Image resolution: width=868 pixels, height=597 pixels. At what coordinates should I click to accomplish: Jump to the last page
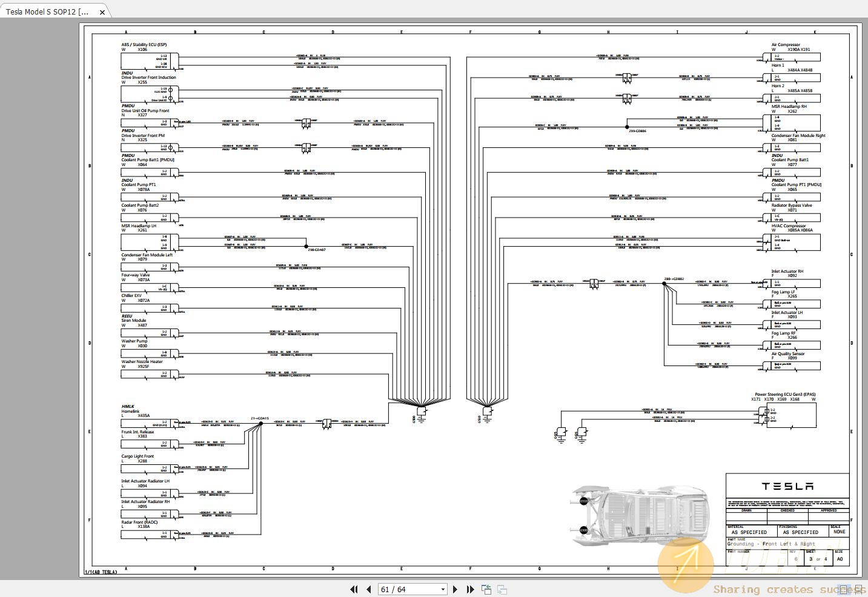[x=470, y=589]
